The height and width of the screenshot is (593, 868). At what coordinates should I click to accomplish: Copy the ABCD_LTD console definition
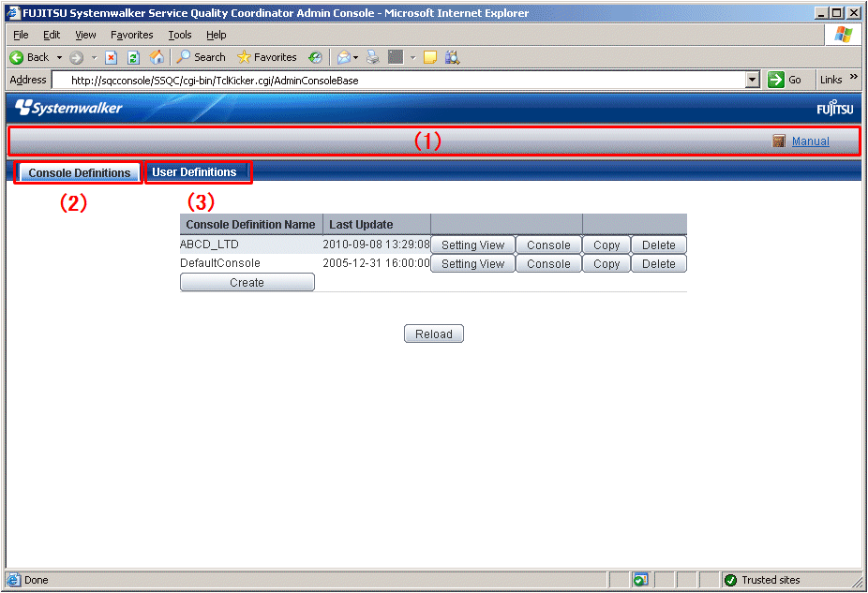606,245
